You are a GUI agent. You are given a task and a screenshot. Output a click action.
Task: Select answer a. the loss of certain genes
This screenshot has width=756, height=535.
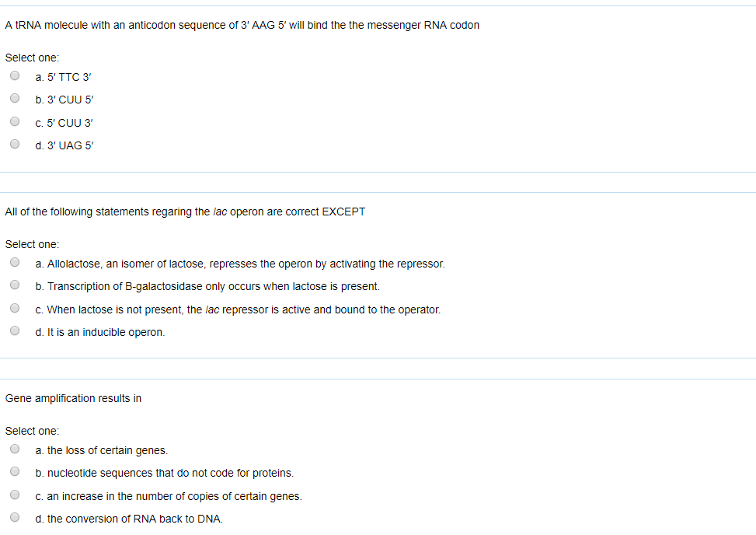(14, 448)
